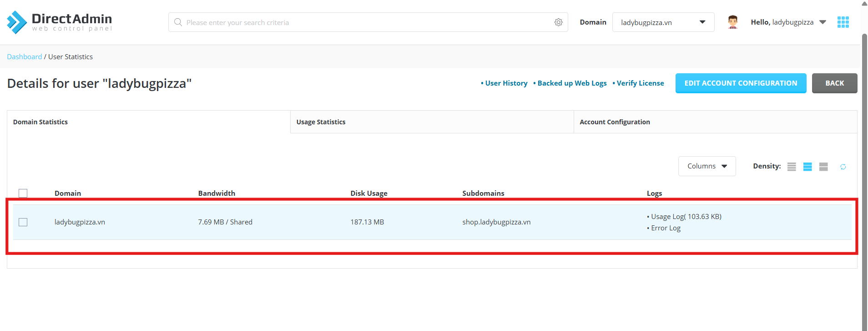Click the Subdomains column header

(483, 194)
